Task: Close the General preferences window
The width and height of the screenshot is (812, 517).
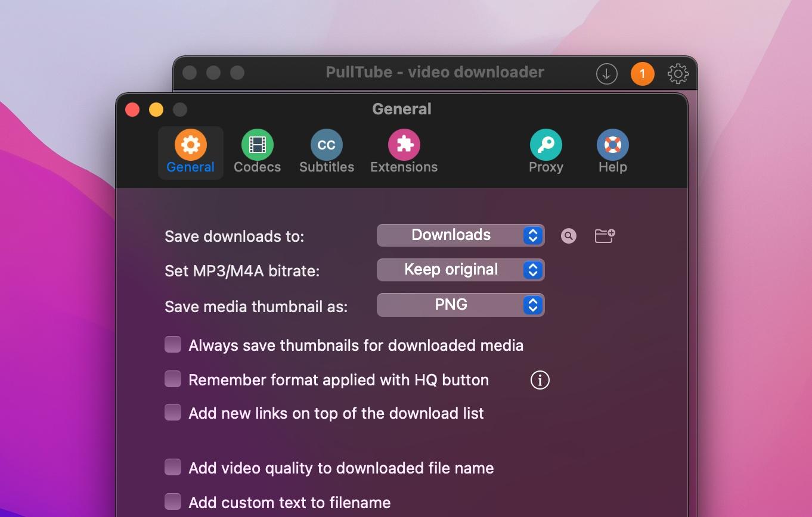Action: point(132,110)
